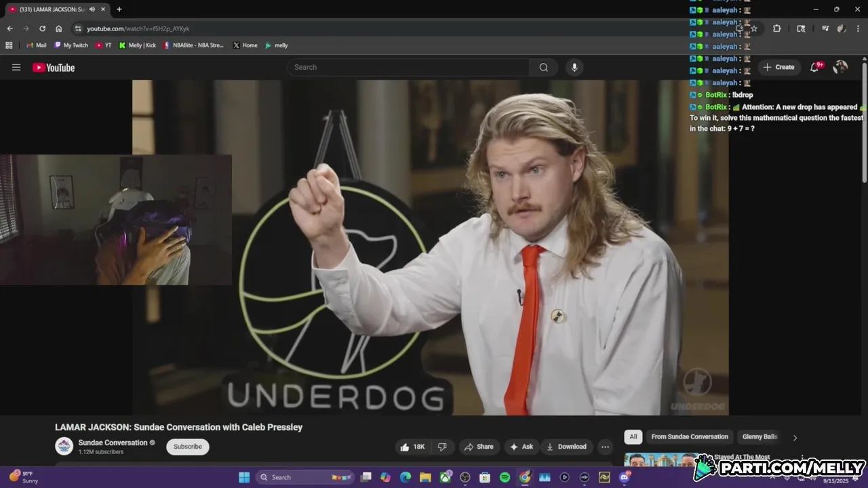868x488 pixels.
Task: Click the Download button
Action: click(567, 447)
